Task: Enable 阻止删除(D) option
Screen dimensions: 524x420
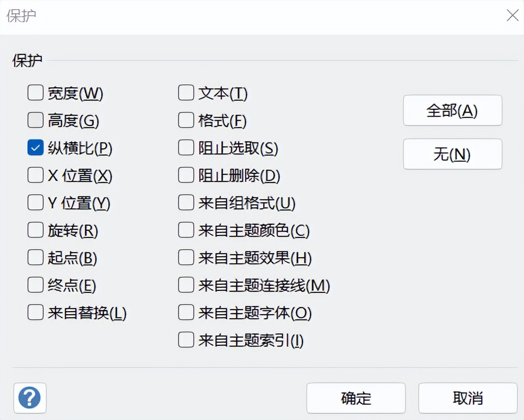Action: click(186, 175)
